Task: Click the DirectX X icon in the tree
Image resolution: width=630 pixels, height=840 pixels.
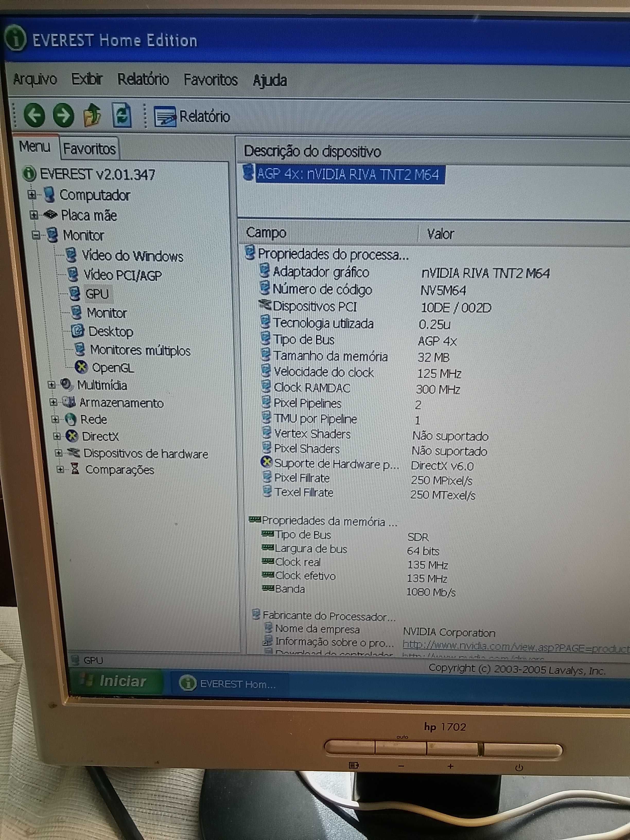Action: 72,436
